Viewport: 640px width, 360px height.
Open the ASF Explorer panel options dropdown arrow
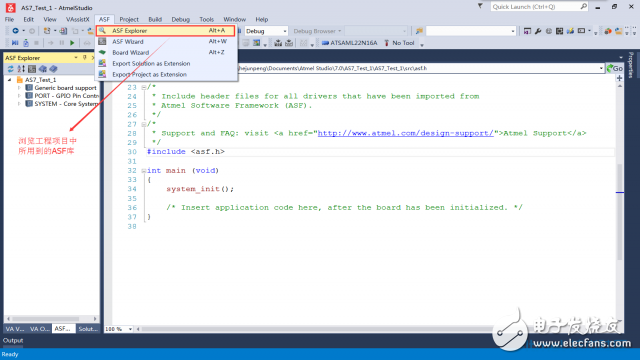76,58
